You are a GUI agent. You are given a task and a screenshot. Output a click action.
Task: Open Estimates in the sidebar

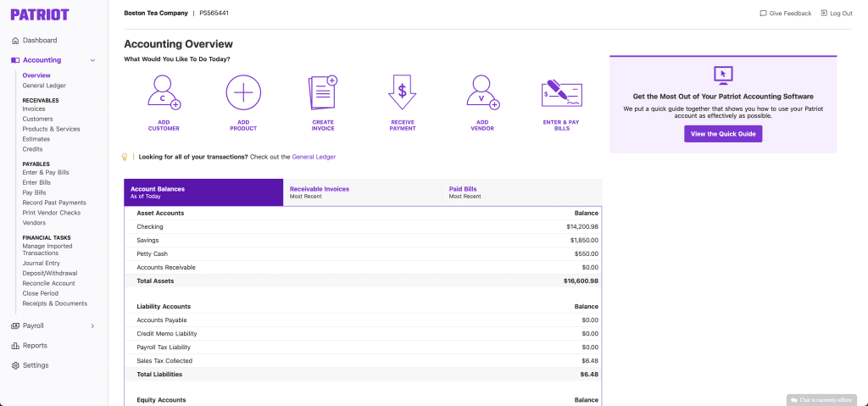click(36, 139)
